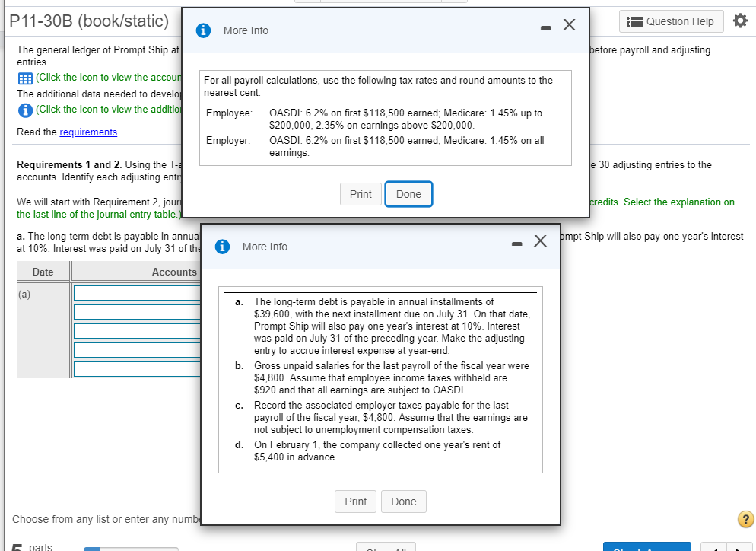Open the settings gear icon
This screenshot has width=756, height=551.
click(x=740, y=21)
